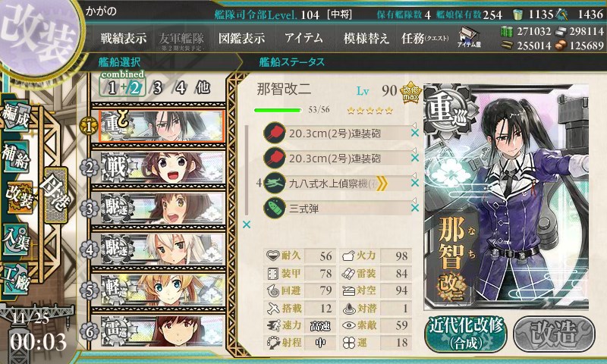Screen dimensions: 607x364
Task: Click the 近代化改修 modernization button
Action: pos(466,334)
